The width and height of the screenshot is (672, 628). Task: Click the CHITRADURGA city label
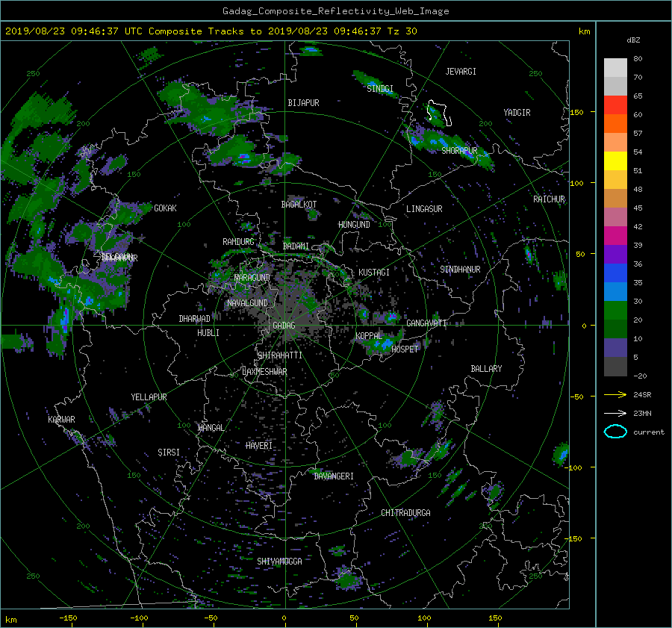pyautogui.click(x=405, y=513)
